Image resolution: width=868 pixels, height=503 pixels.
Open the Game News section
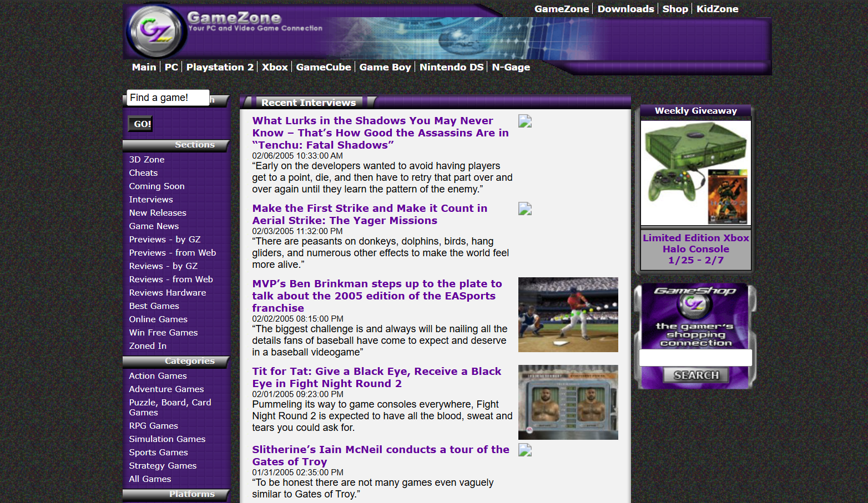click(154, 226)
